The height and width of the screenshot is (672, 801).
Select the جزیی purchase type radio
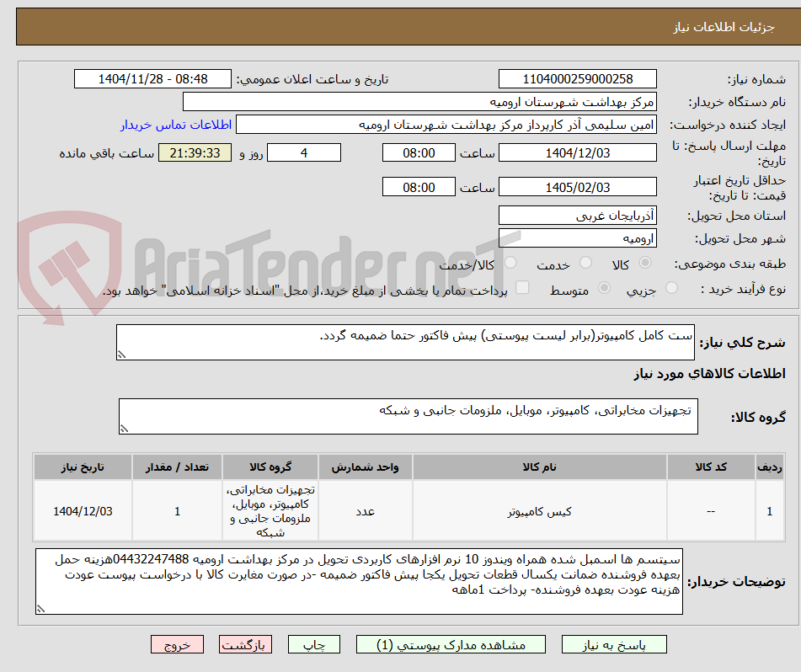coord(672,288)
